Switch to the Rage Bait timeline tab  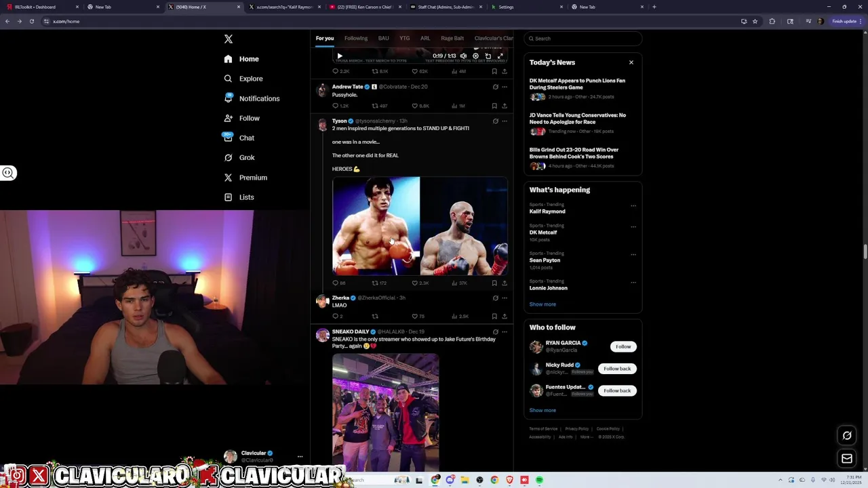452,38
